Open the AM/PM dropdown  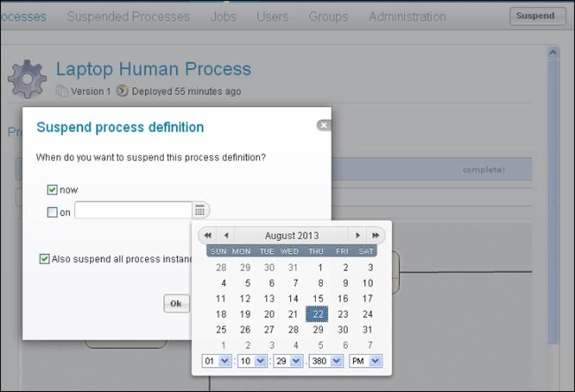366,361
